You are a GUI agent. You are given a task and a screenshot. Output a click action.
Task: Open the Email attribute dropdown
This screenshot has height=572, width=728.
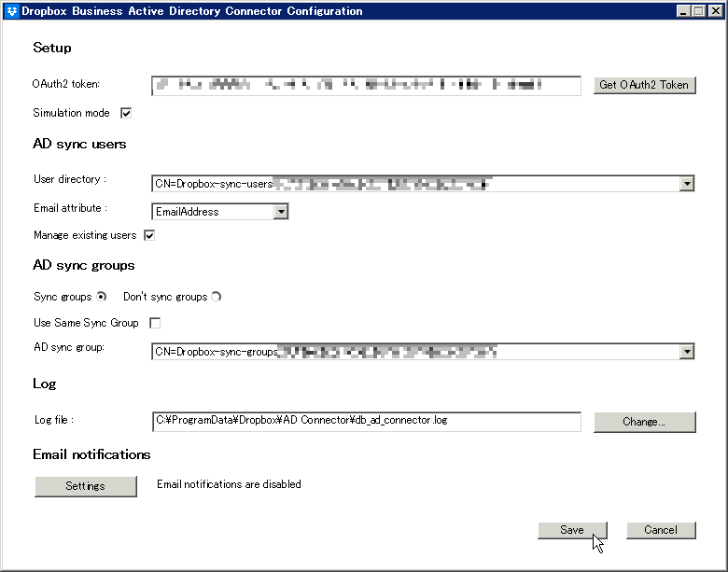click(x=280, y=212)
